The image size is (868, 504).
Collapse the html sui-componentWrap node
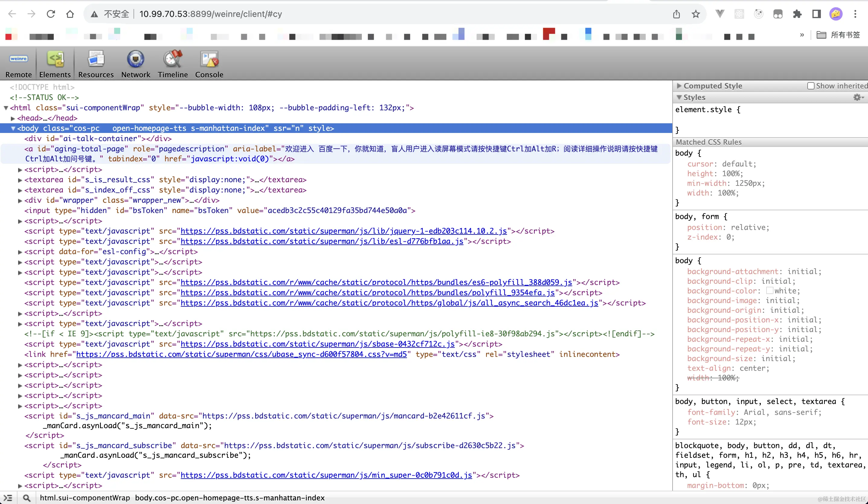coord(6,108)
